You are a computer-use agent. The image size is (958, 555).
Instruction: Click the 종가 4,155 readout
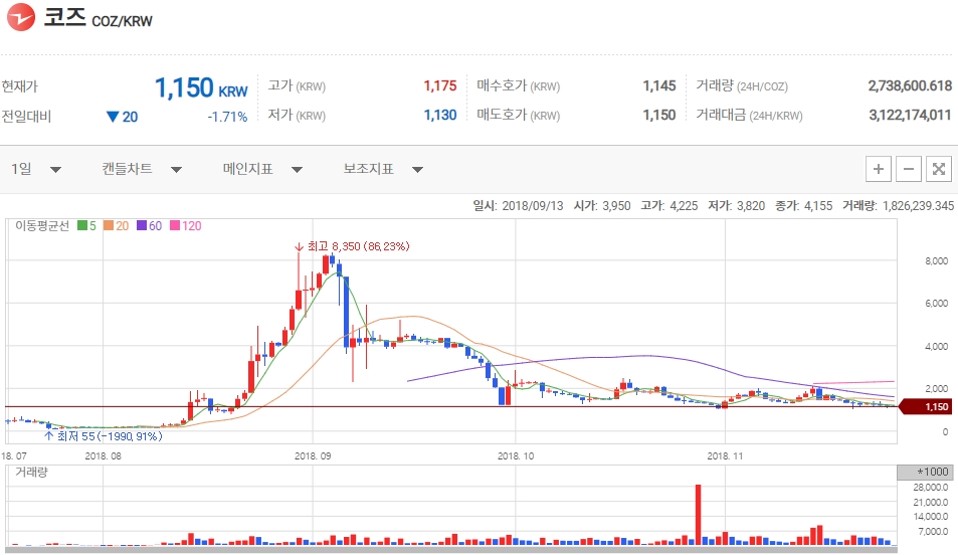(x=803, y=206)
